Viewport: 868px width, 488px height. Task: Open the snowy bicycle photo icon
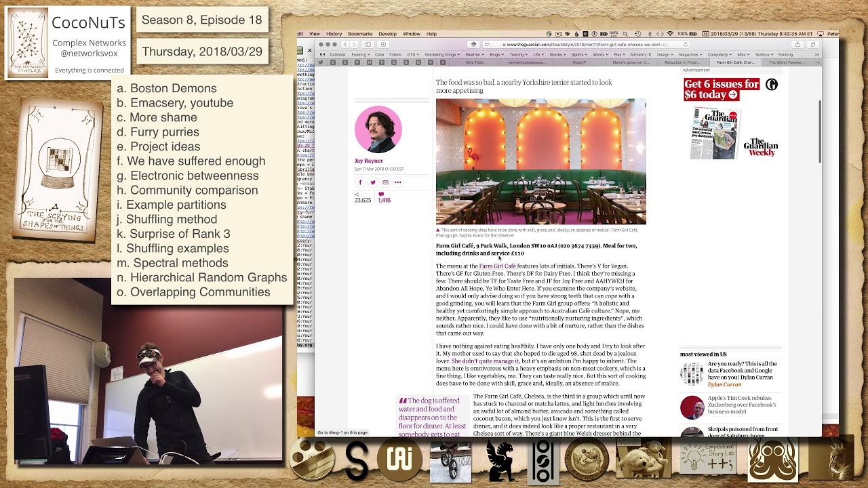[x=451, y=463]
